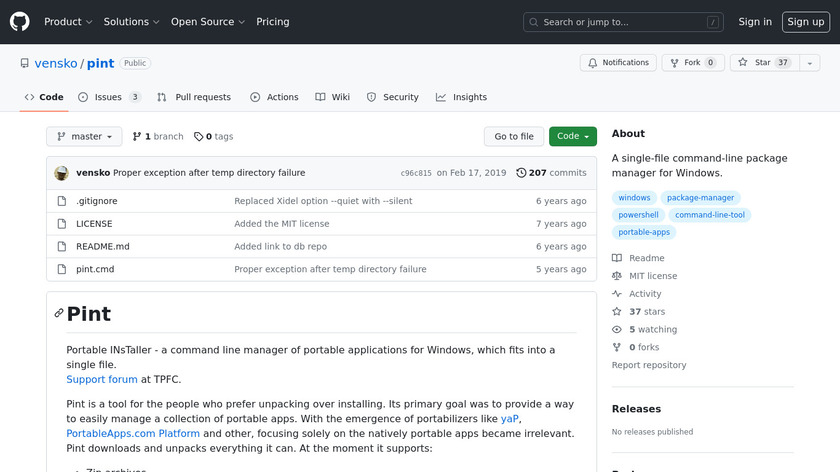Click the Sign in link
This screenshot has width=840, height=472.
click(x=755, y=22)
